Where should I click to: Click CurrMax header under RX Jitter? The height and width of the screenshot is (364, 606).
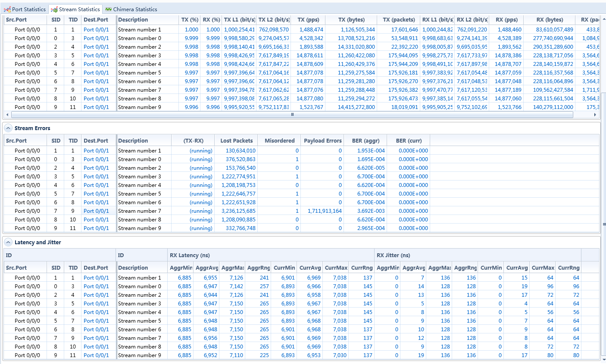point(543,268)
